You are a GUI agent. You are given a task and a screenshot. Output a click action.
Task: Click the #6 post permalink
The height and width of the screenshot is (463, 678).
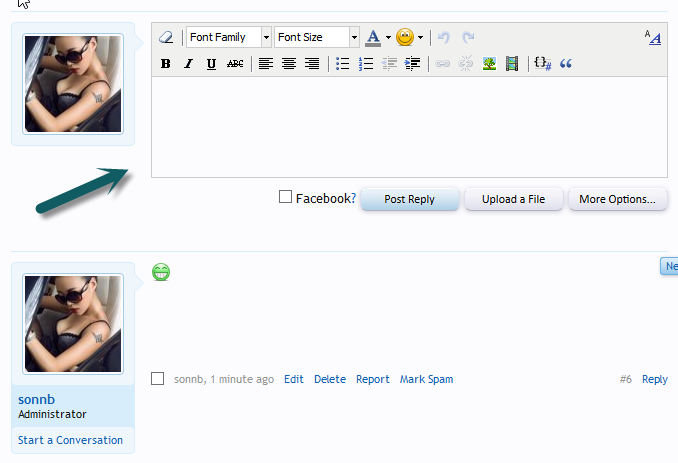626,379
